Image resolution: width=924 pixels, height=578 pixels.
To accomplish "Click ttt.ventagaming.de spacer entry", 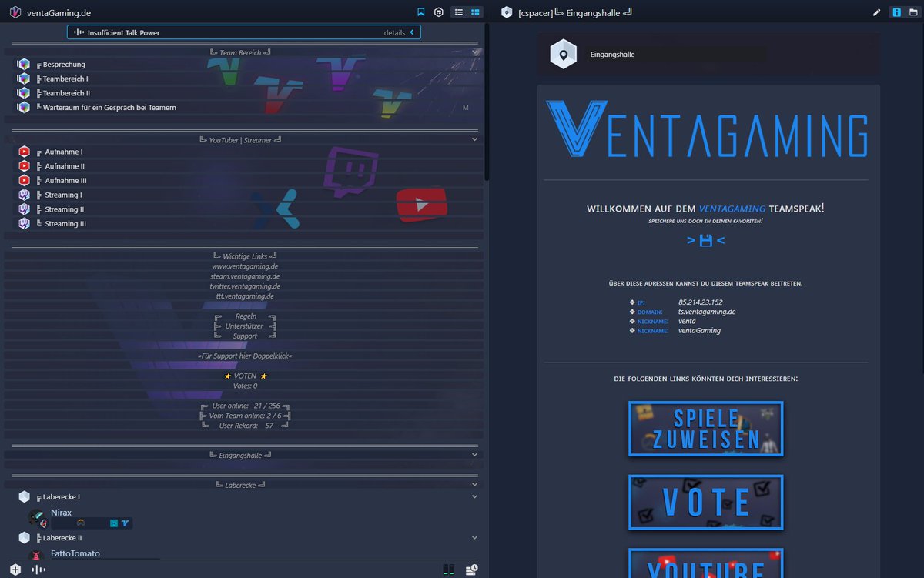I will click(245, 296).
